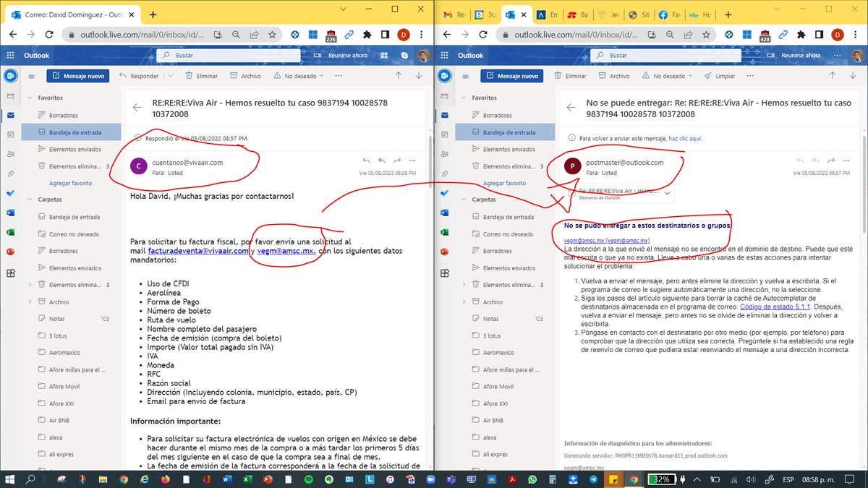Open To Do checkmark in left window's app rail
The width and height of the screenshot is (868, 488).
(10, 194)
